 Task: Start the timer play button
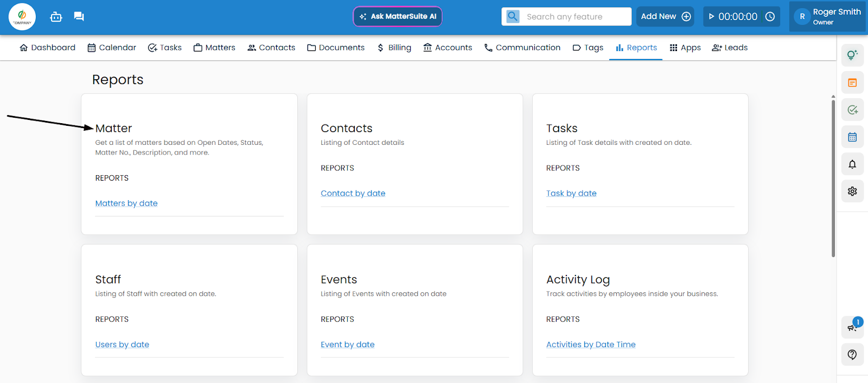pos(711,17)
